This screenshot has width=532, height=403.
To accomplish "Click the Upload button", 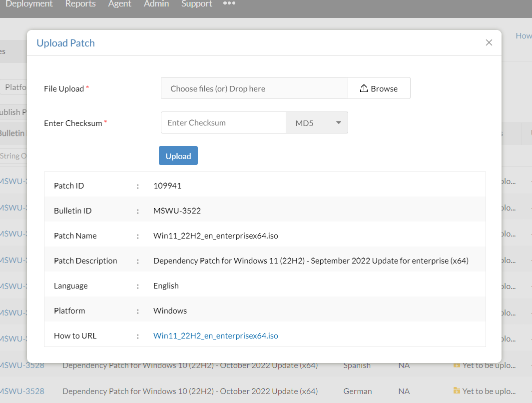I will coord(178,155).
